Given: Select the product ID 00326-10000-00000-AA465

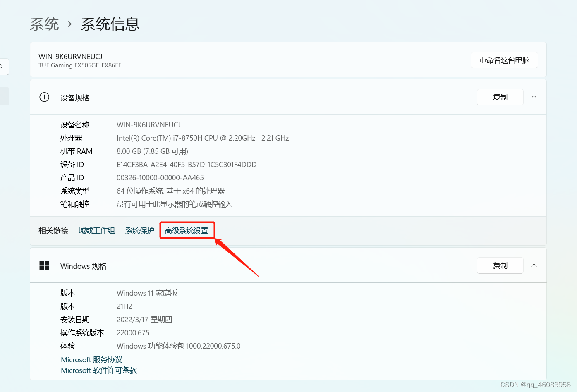Looking at the screenshot, I should 160,178.
